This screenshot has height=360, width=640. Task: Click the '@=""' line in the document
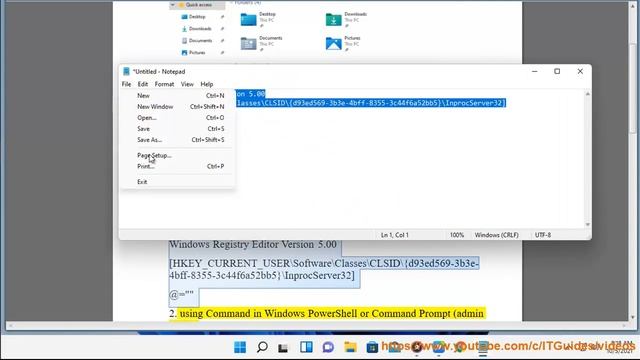point(182,294)
